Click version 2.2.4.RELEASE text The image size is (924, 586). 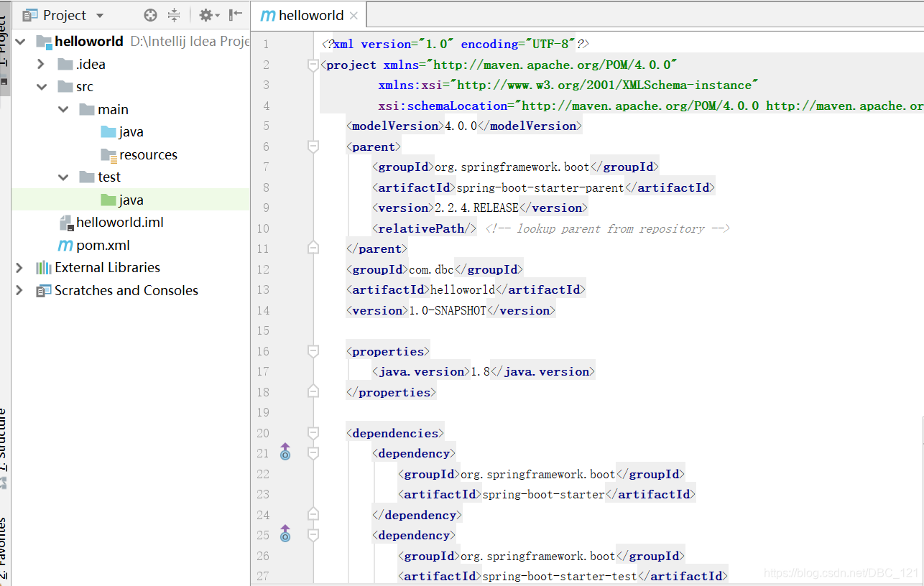tap(476, 208)
